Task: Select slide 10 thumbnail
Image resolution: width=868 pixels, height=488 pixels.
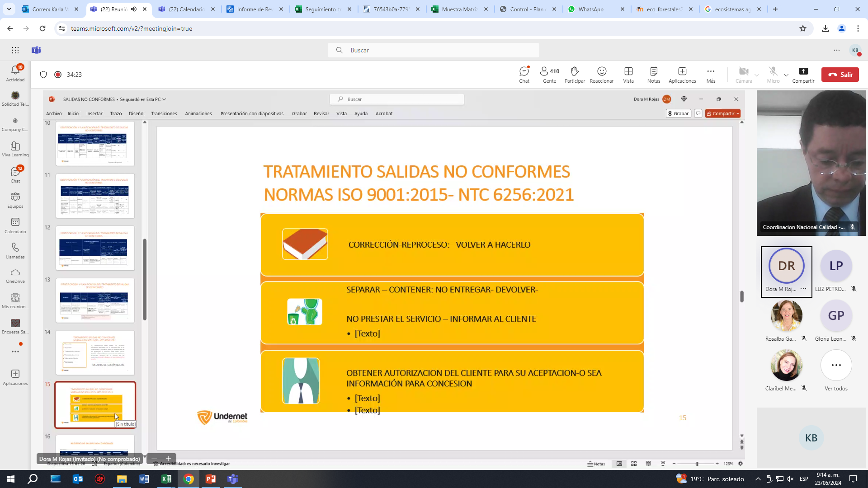Action: [95, 144]
